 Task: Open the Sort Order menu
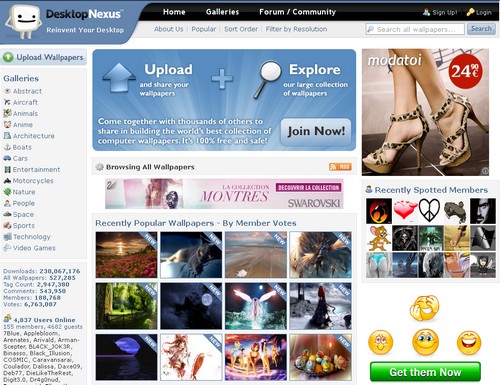[x=241, y=29]
